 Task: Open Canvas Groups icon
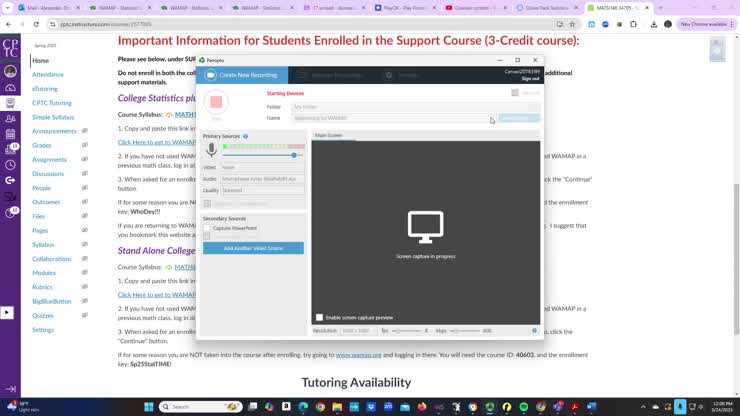point(10,119)
